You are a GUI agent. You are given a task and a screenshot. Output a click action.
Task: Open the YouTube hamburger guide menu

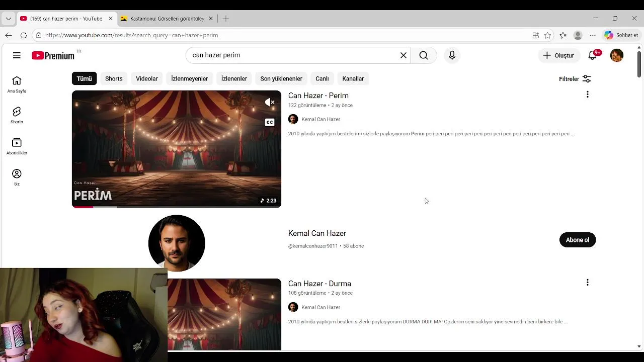pyautogui.click(x=17, y=55)
